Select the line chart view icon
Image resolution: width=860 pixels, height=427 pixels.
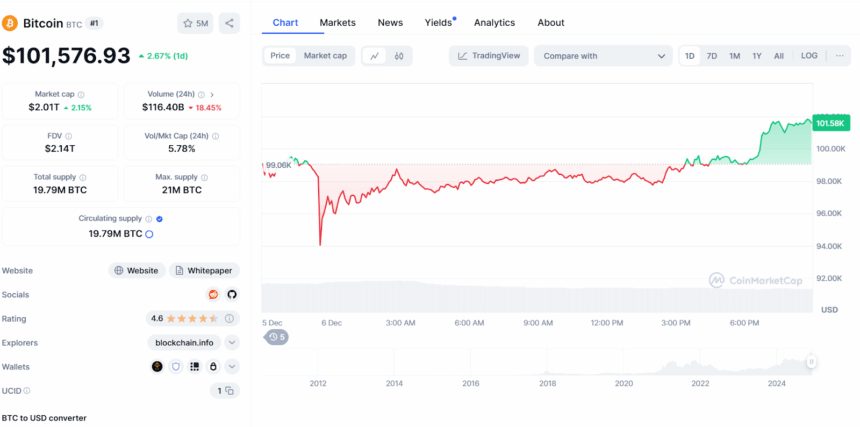pyautogui.click(x=375, y=56)
